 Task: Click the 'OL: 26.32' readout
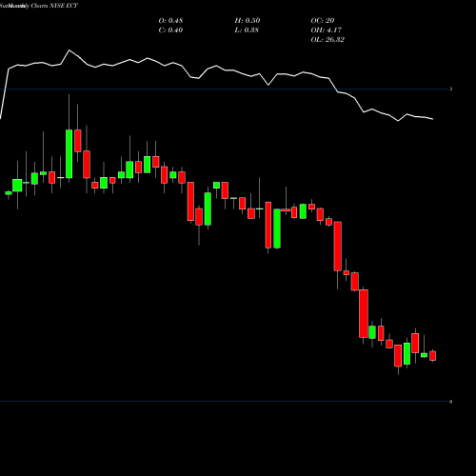(x=327, y=40)
